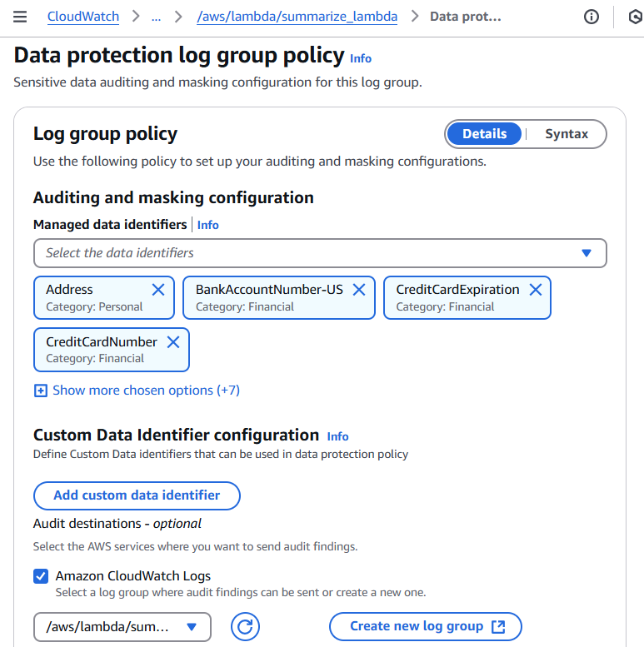The height and width of the screenshot is (647, 644).
Task: Open /aws/lambda/summarize_lambda breadcrumb link
Action: 297,17
